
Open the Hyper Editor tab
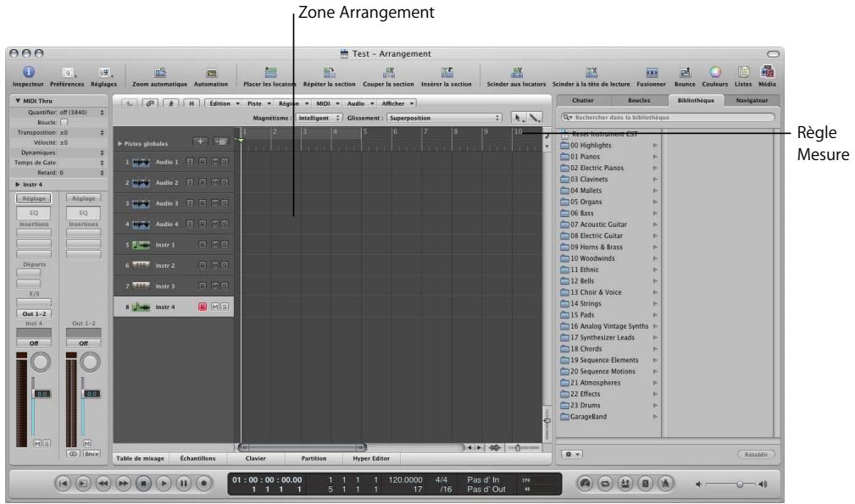click(x=371, y=459)
